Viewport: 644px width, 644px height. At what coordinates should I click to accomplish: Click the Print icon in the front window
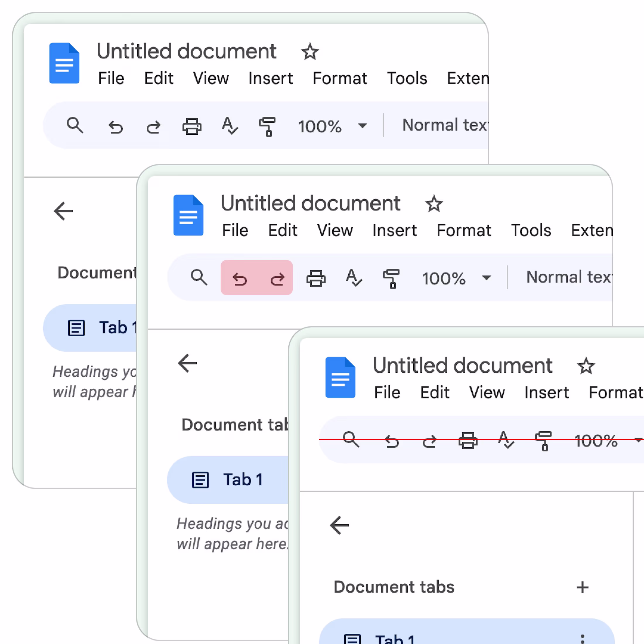pos(468,441)
